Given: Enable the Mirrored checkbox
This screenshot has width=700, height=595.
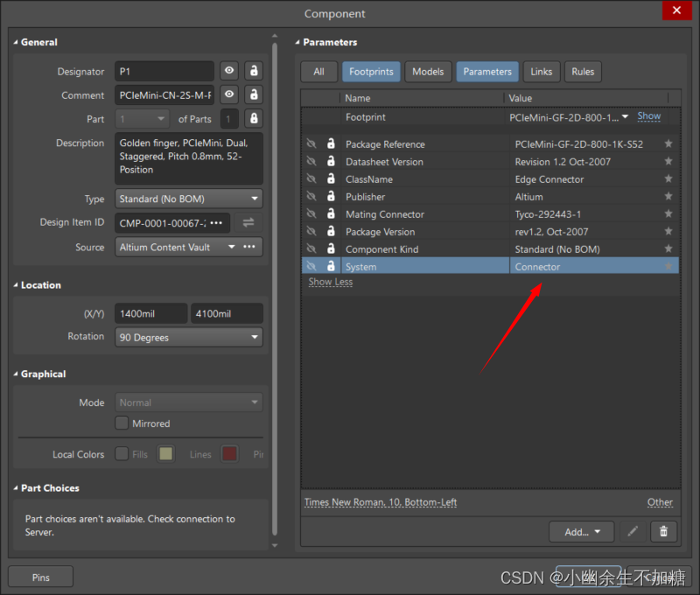Looking at the screenshot, I should coord(122,423).
